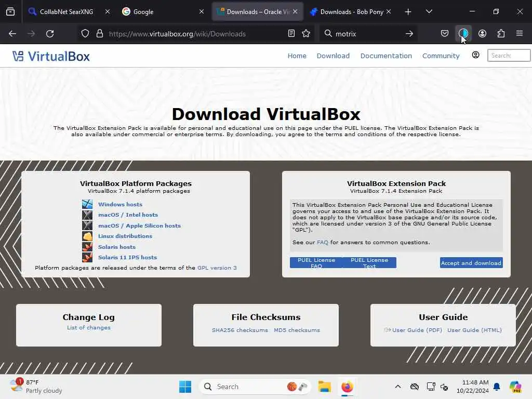The width and height of the screenshot is (532, 399).
Task: Click the taskbar Search box
Action: click(x=255, y=387)
